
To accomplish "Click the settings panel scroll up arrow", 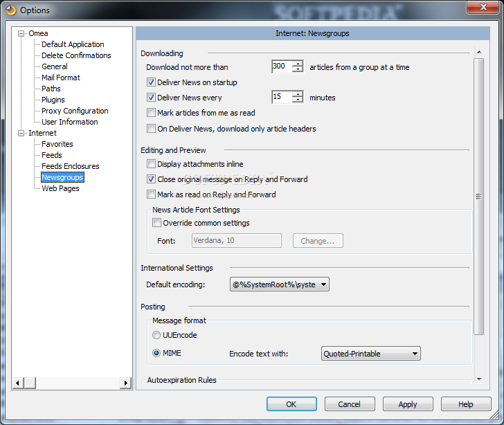I will pos(479,52).
